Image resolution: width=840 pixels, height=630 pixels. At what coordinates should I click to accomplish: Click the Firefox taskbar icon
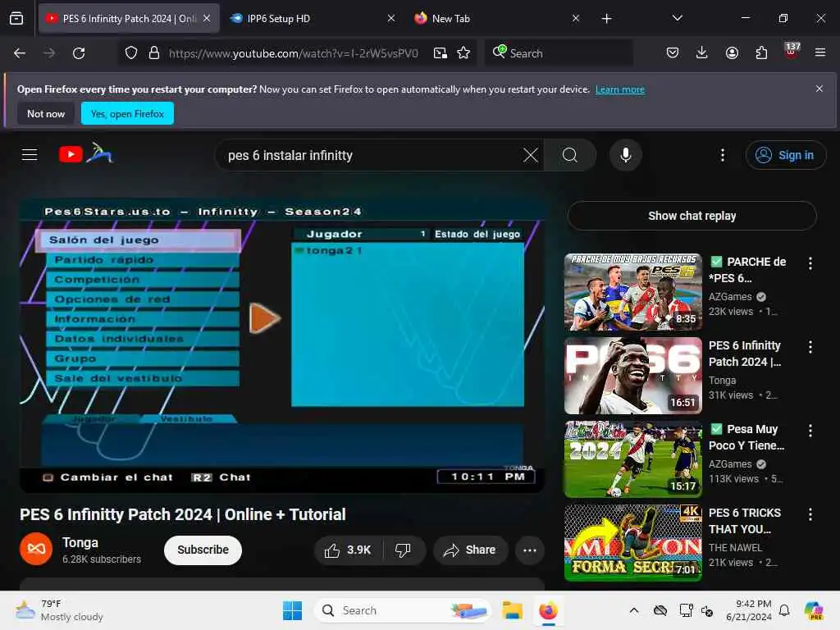click(548, 610)
